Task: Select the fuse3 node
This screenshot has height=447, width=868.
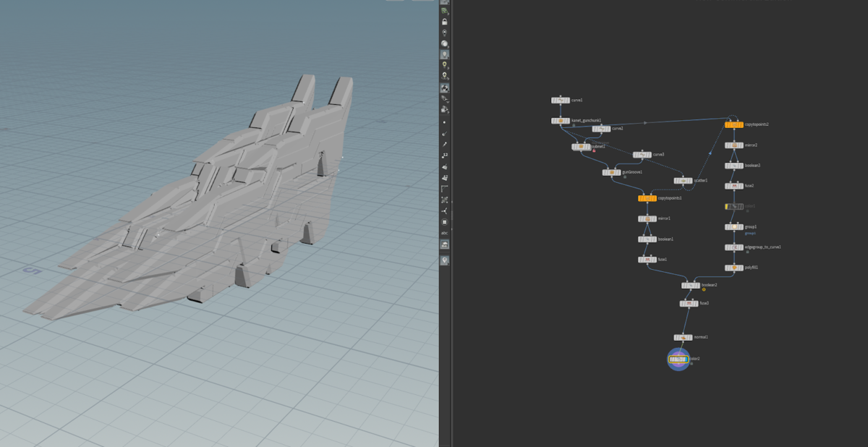Action: (689, 303)
